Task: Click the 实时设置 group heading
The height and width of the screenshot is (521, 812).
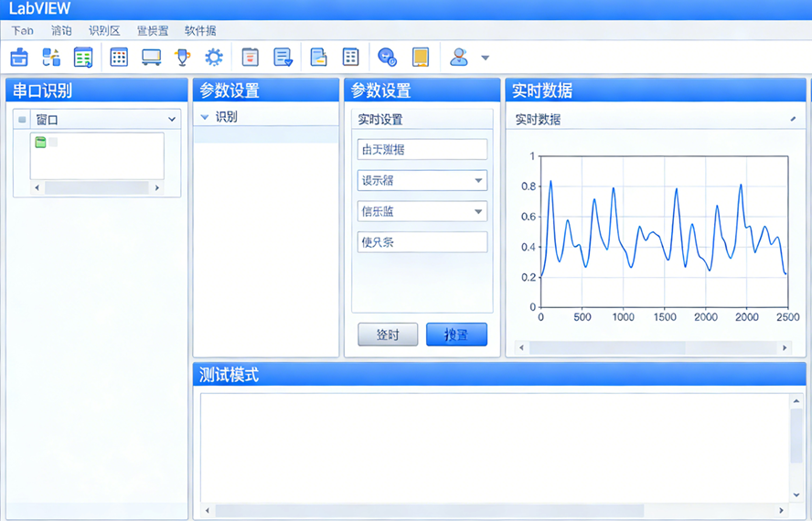Action: tap(380, 120)
